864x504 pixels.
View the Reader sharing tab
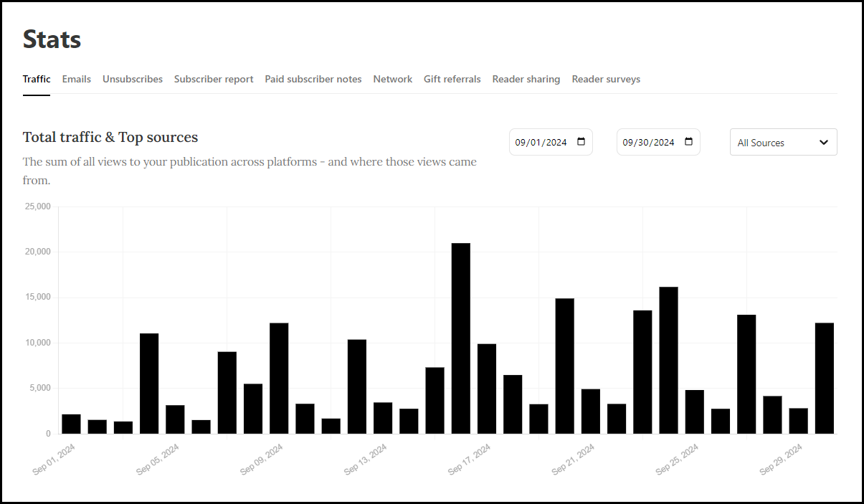(x=526, y=79)
